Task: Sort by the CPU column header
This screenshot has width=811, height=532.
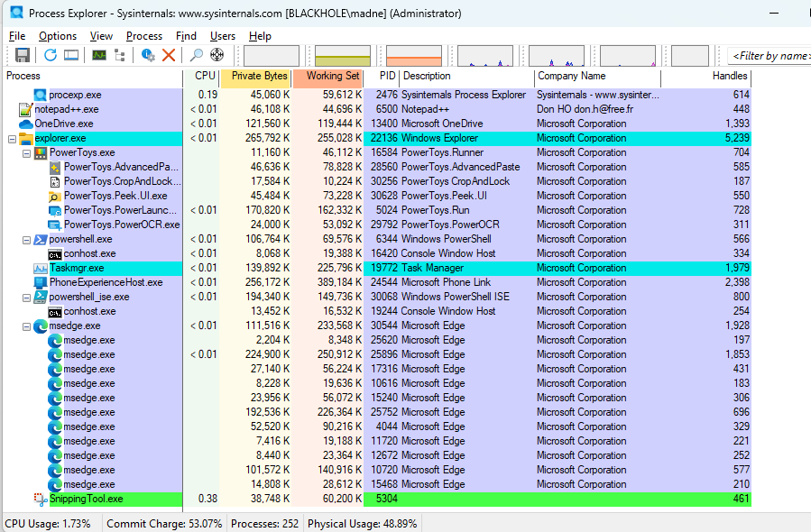Action: point(202,77)
